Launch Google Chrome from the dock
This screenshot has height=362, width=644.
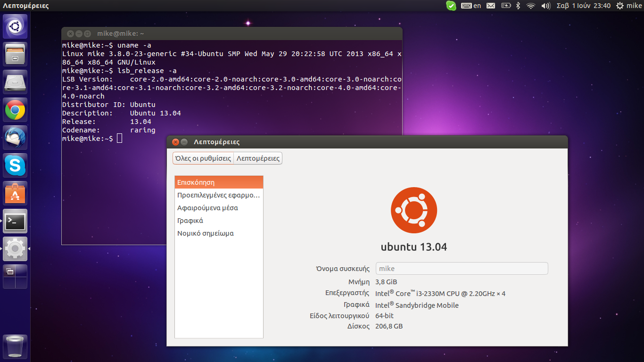pyautogui.click(x=15, y=110)
